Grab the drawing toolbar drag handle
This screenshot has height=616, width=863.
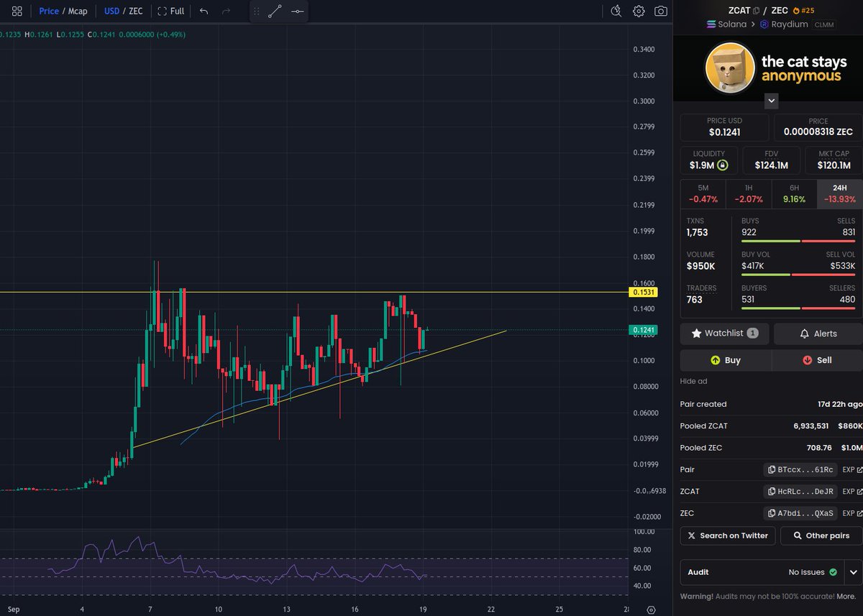(257, 12)
